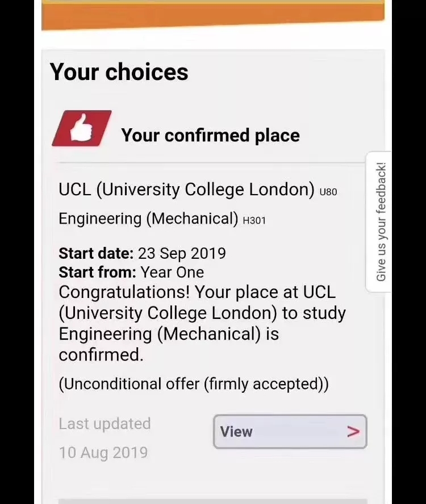Click the 'Your choices' heading
The height and width of the screenshot is (504, 426).
click(119, 72)
